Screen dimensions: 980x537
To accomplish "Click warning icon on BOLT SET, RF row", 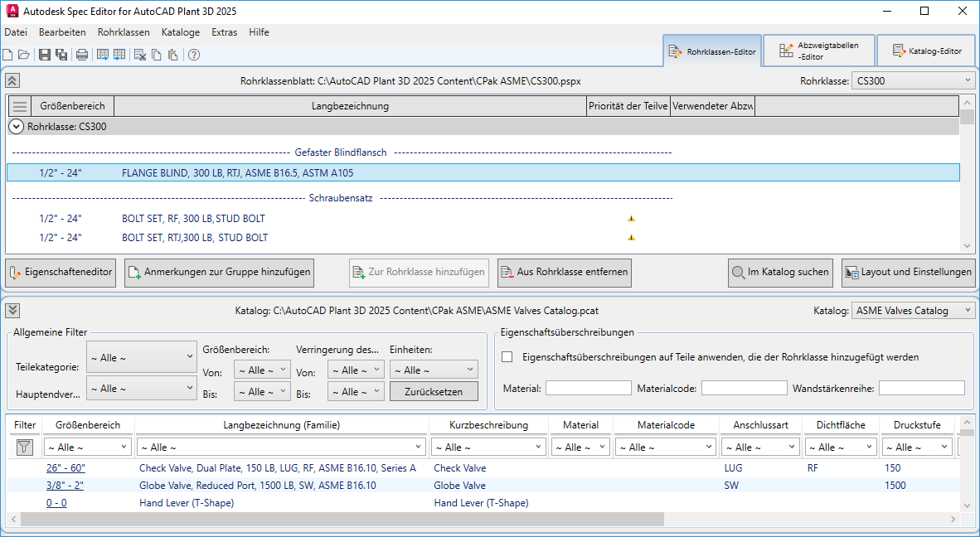I will coord(631,219).
